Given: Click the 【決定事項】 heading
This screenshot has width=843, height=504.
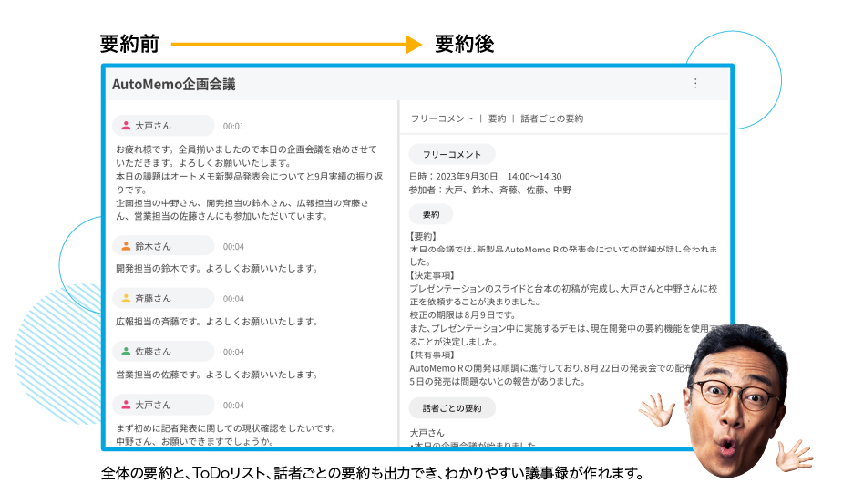Looking at the screenshot, I should click(x=432, y=275).
